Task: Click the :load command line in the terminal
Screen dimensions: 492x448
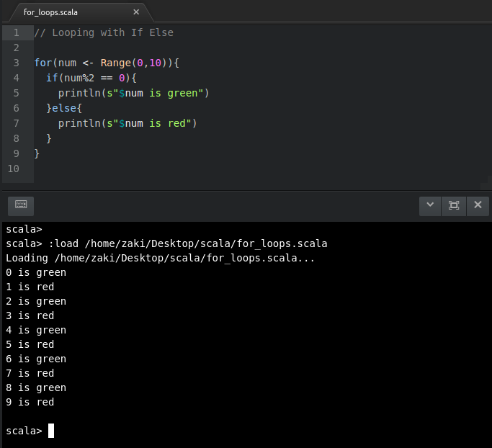Action: [x=166, y=243]
